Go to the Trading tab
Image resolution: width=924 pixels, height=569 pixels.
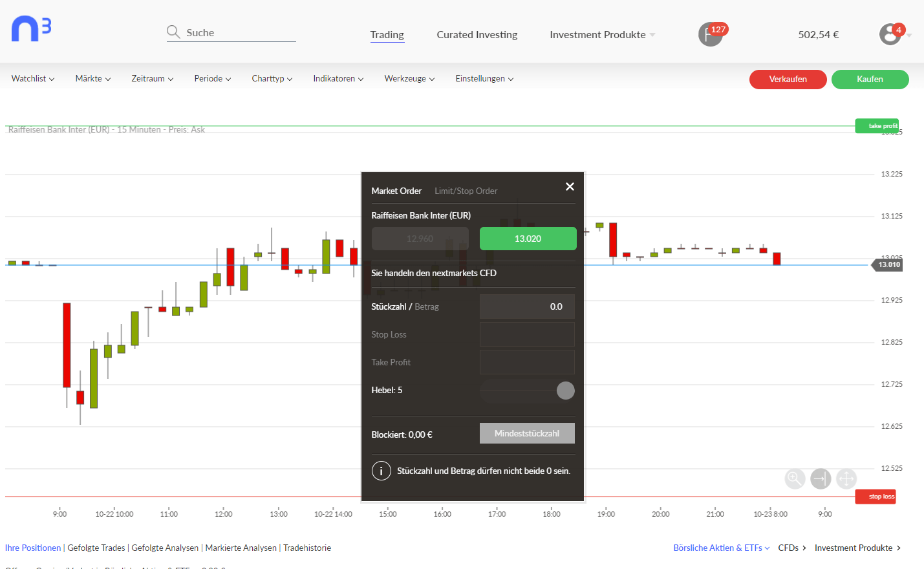click(x=387, y=35)
